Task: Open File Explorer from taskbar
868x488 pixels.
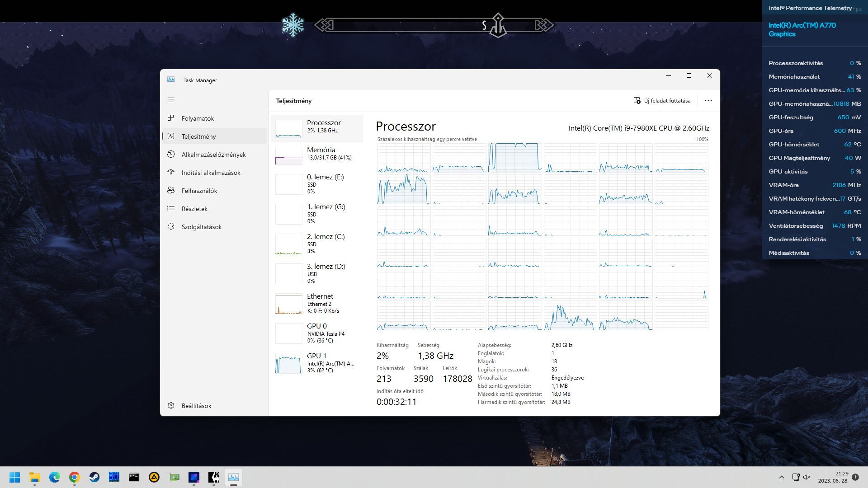Action: (x=35, y=477)
